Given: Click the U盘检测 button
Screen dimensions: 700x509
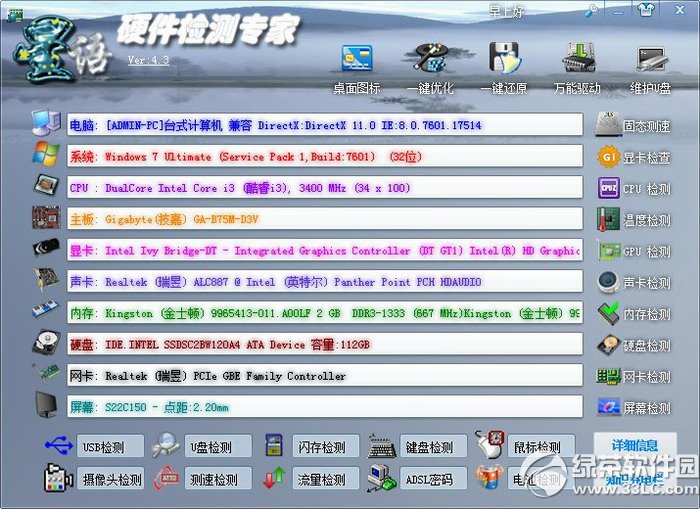Looking at the screenshot, I should coord(218,446).
